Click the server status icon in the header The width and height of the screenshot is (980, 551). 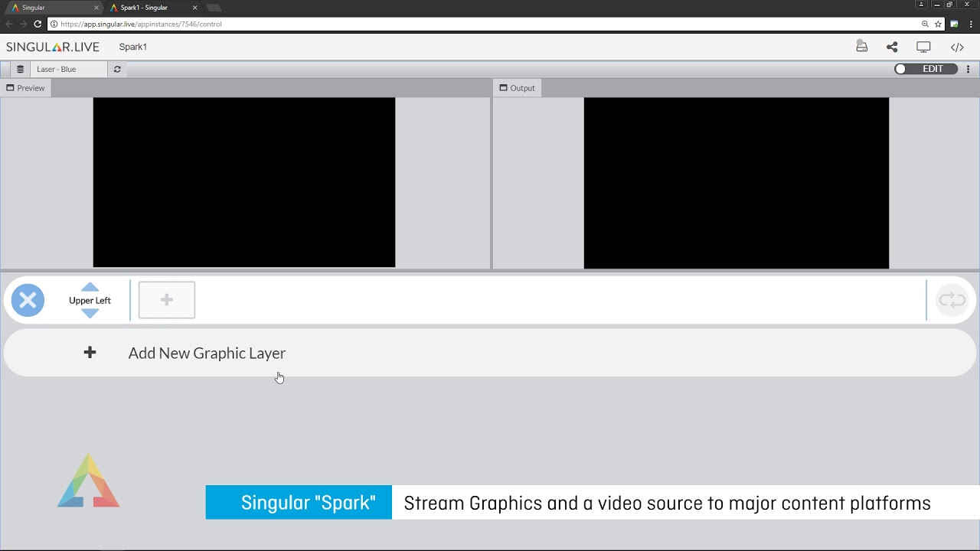tap(861, 47)
